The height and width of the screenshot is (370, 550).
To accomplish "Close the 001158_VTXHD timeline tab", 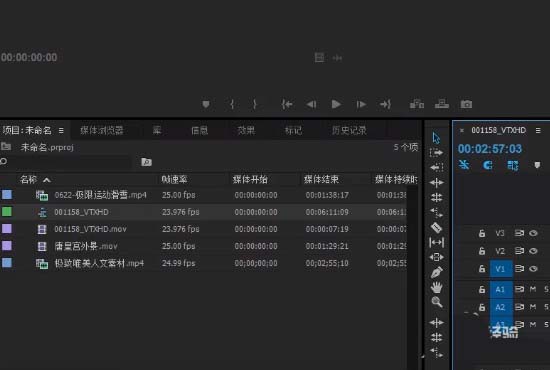I will pos(462,130).
